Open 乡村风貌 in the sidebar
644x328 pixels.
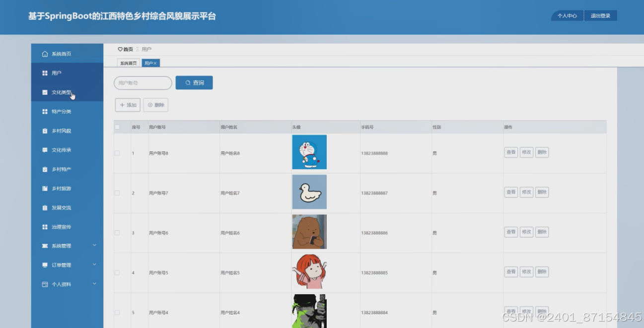click(x=67, y=131)
